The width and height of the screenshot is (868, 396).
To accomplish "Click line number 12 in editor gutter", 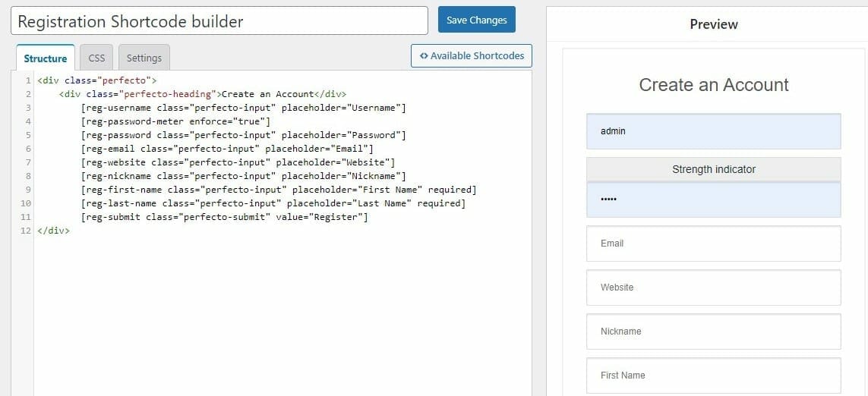I will (x=26, y=231).
